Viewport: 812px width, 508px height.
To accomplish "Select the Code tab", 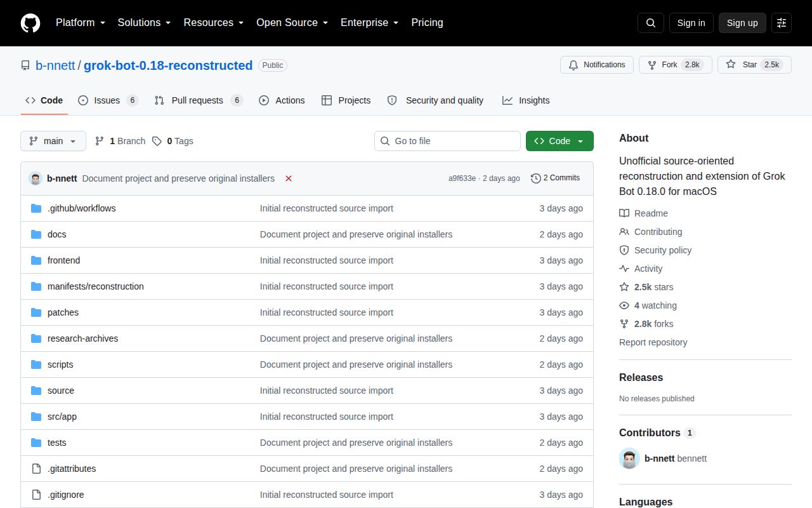I will coord(44,100).
